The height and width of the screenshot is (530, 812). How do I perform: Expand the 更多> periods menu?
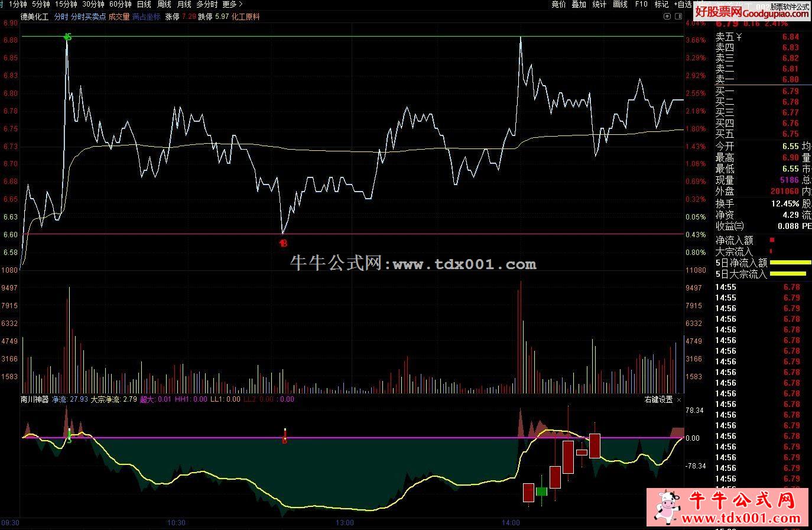[x=233, y=4]
